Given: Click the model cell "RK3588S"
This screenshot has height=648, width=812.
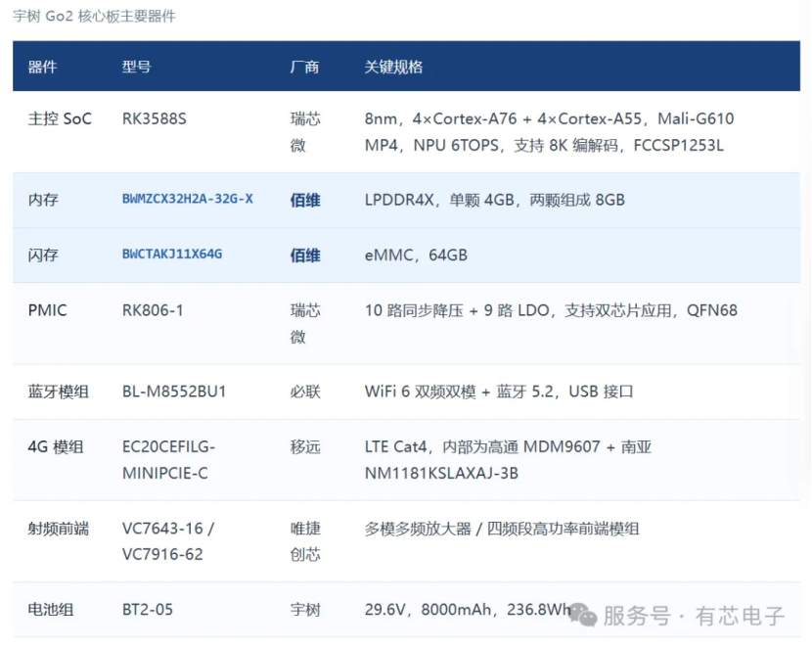Looking at the screenshot, I should (155, 119).
